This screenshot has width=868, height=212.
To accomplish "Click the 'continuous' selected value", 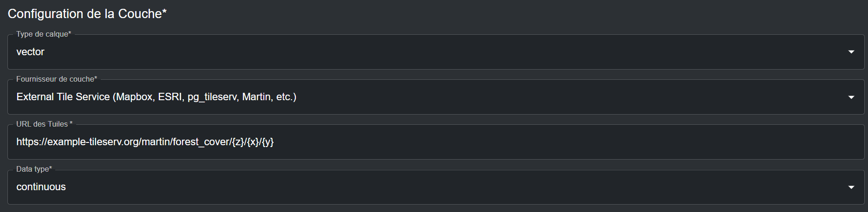I will (x=41, y=187).
